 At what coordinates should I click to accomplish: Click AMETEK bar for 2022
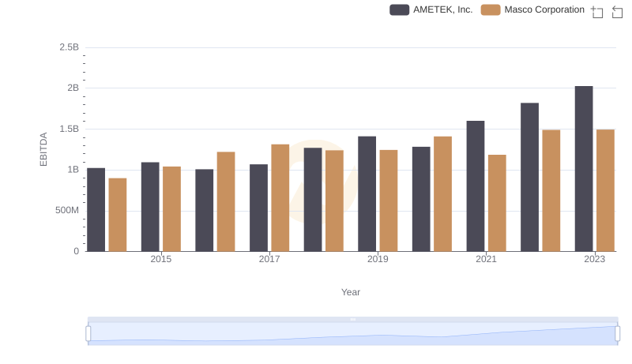[529, 177]
